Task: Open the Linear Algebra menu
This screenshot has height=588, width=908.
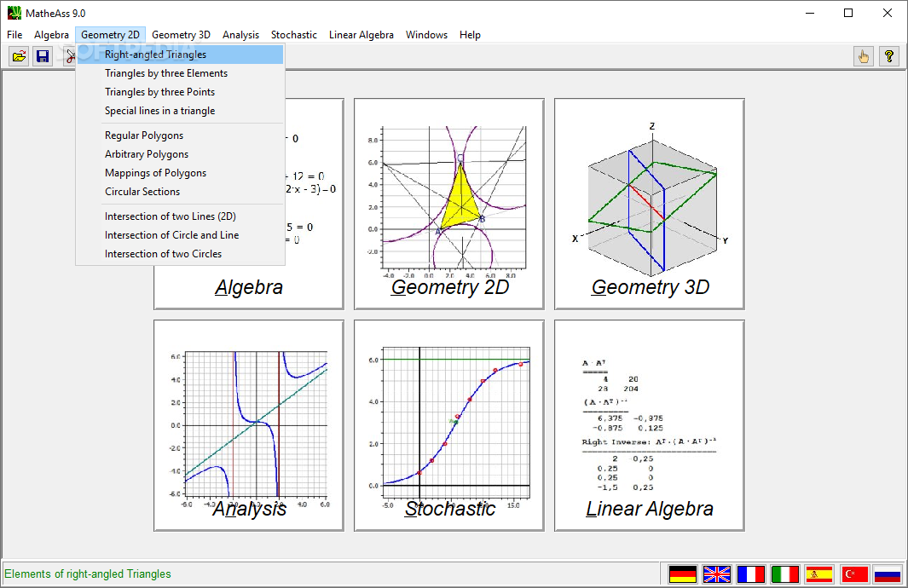Action: click(x=361, y=35)
